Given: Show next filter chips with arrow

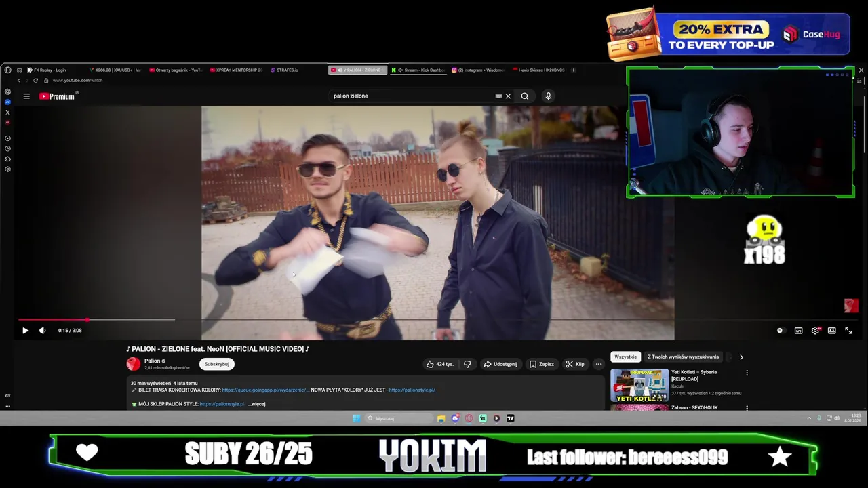Looking at the screenshot, I should pyautogui.click(x=741, y=357).
